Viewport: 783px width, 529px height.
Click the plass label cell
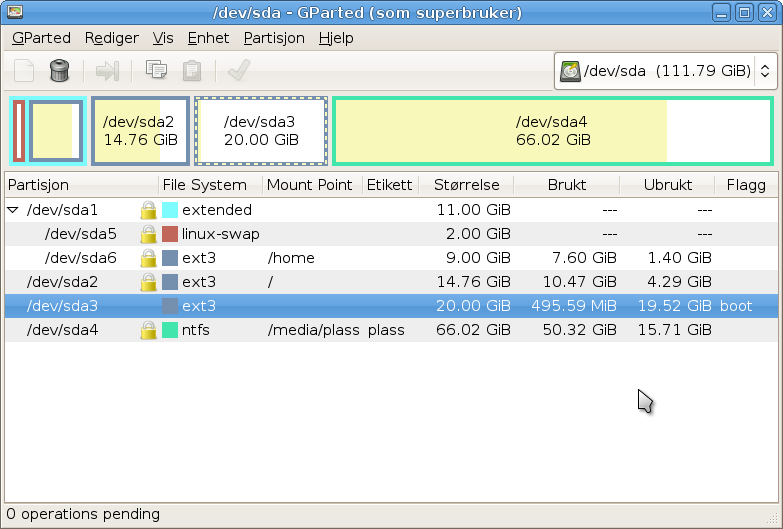[386, 330]
